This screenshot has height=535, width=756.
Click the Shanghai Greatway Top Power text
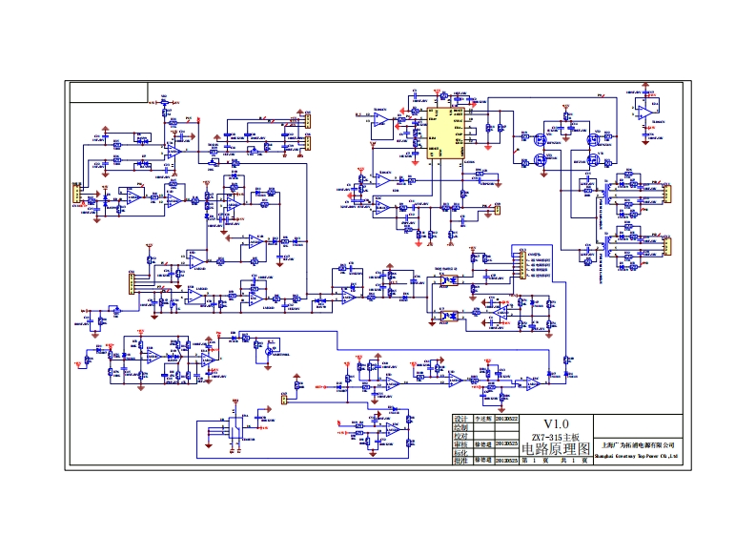(637, 456)
